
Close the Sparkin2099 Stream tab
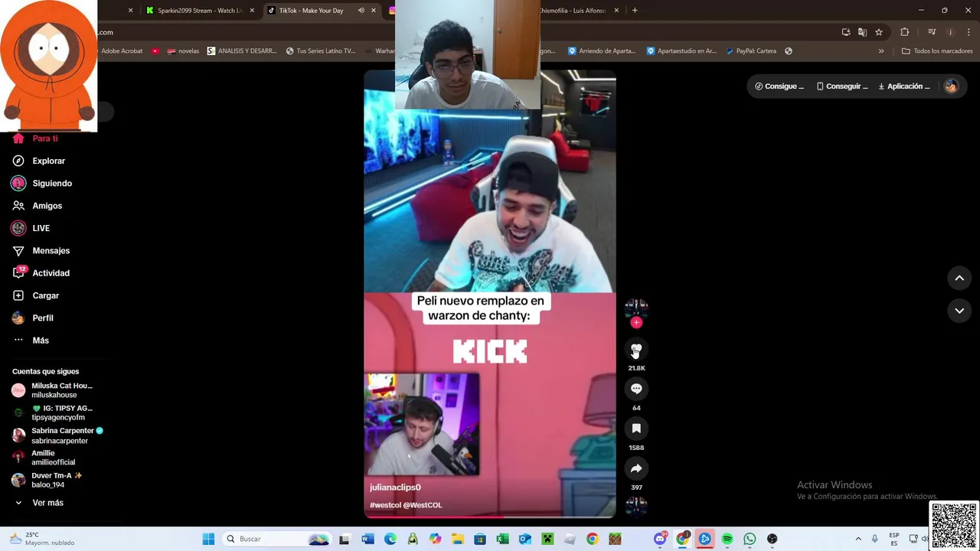(x=251, y=11)
